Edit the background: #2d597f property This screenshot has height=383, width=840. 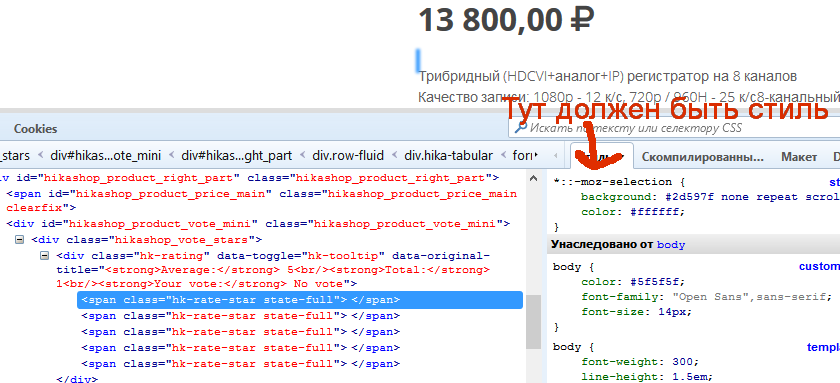(710, 197)
